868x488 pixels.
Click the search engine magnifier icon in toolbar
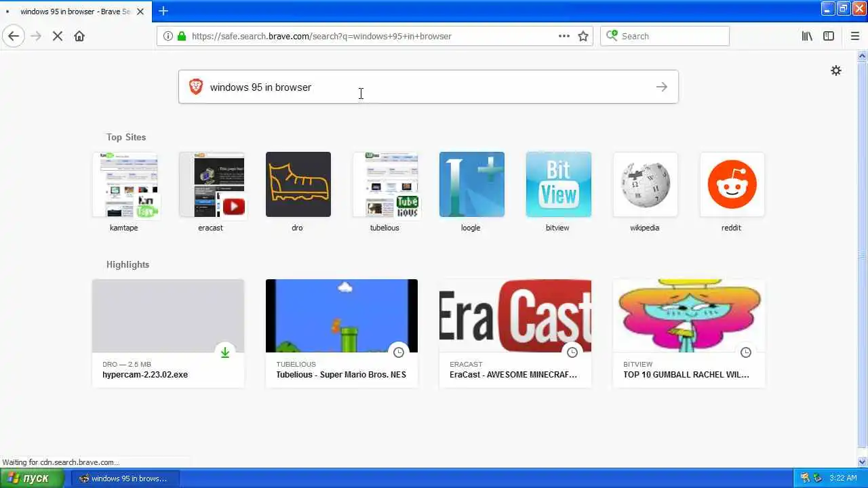click(x=612, y=36)
